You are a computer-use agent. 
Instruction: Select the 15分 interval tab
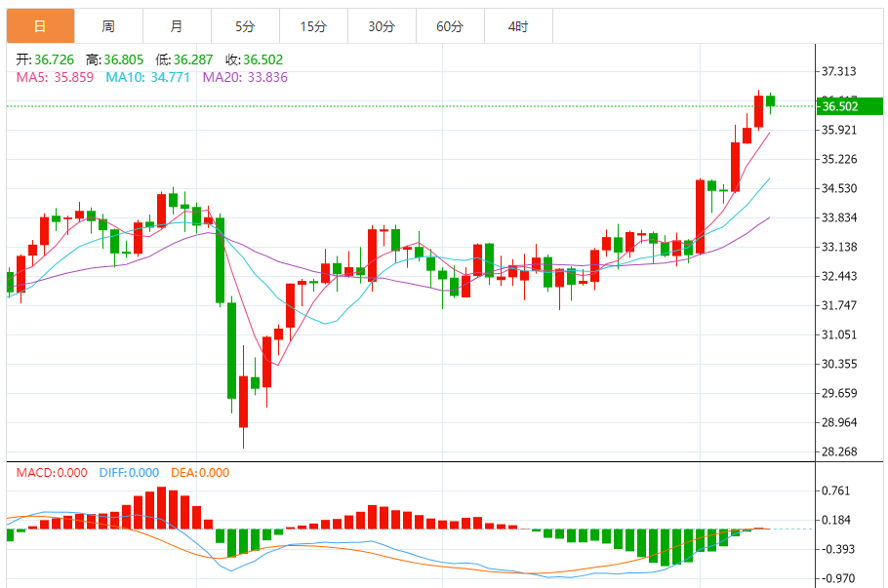pos(314,26)
